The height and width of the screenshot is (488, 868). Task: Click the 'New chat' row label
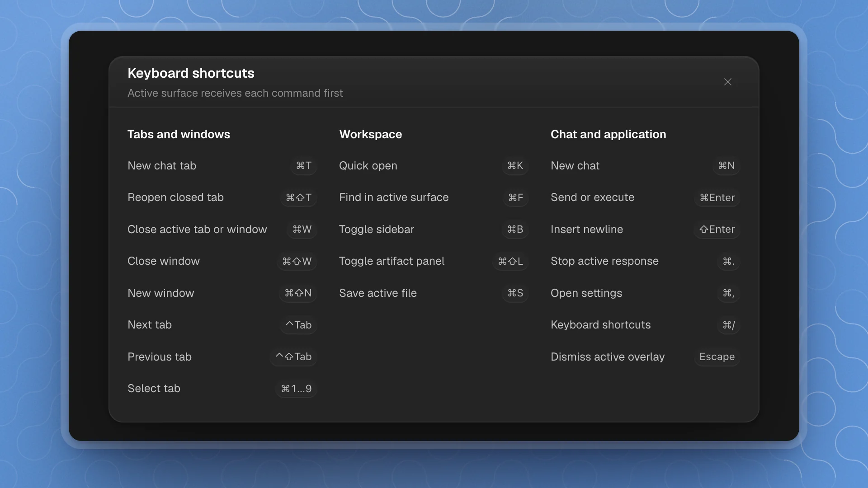click(x=575, y=166)
